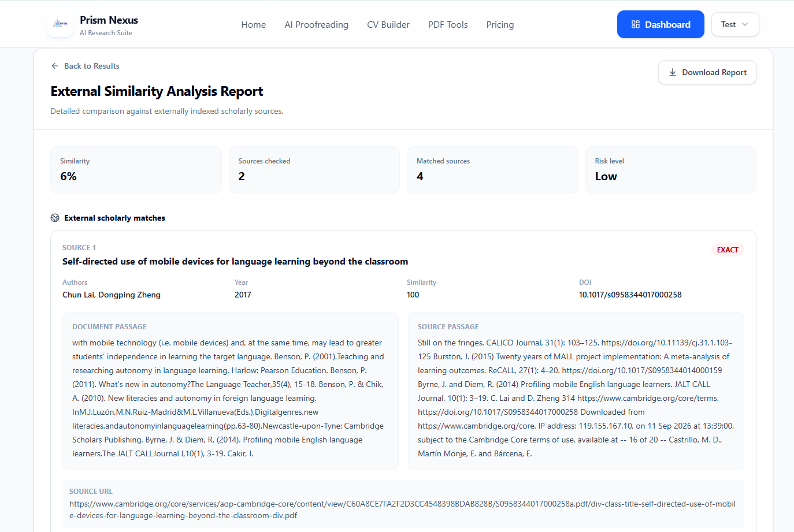Open the Pricing page
The height and width of the screenshot is (532, 794).
click(x=500, y=24)
